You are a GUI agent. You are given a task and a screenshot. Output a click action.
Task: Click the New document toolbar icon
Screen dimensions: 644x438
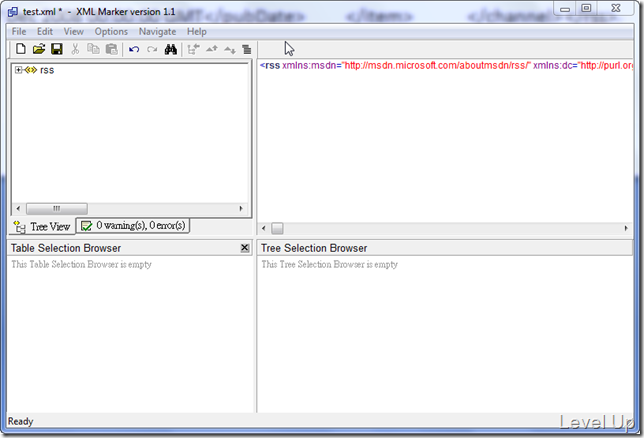[x=21, y=49]
